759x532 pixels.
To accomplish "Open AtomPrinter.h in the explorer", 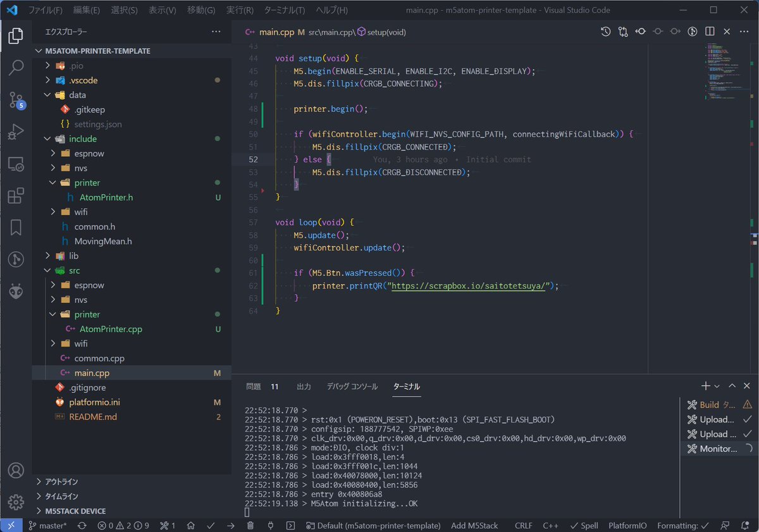I will 132,197.
